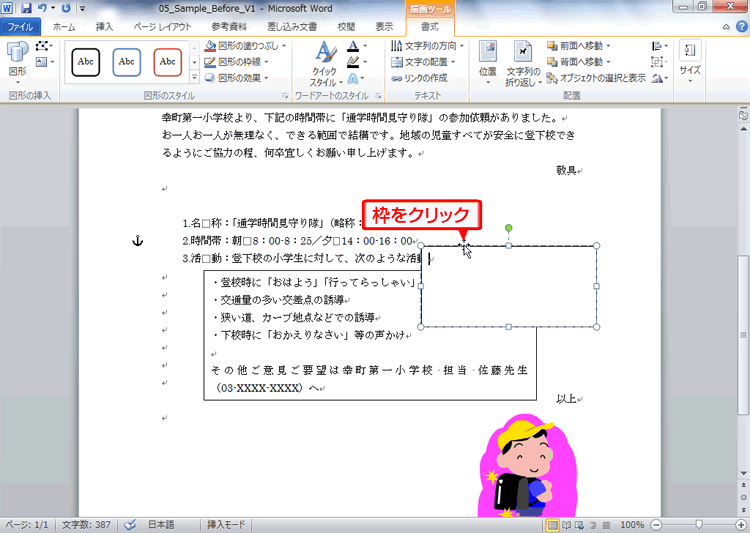Image resolution: width=750 pixels, height=533 pixels.
Task: Open the 背面へ移動 send backward dropdown
Action: 579,62
